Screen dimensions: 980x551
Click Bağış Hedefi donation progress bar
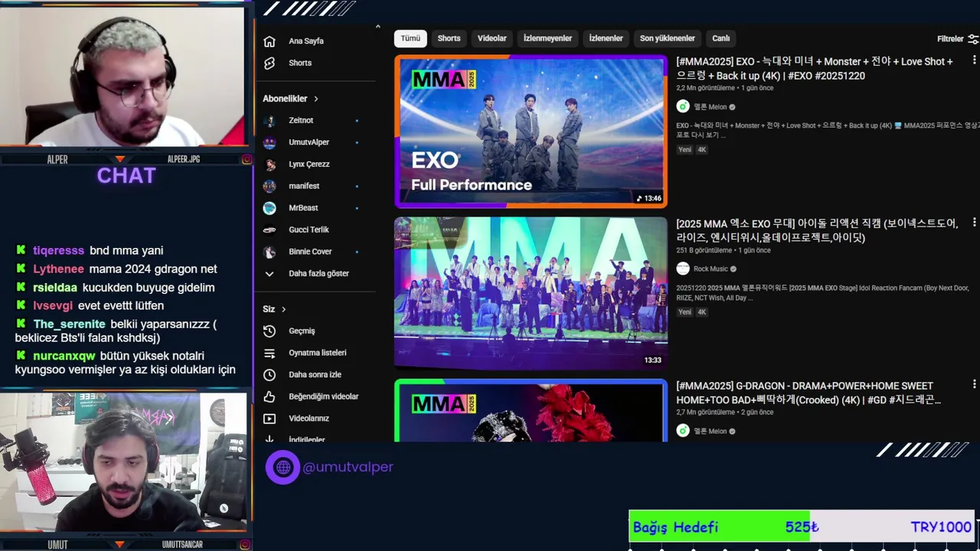coord(802,527)
